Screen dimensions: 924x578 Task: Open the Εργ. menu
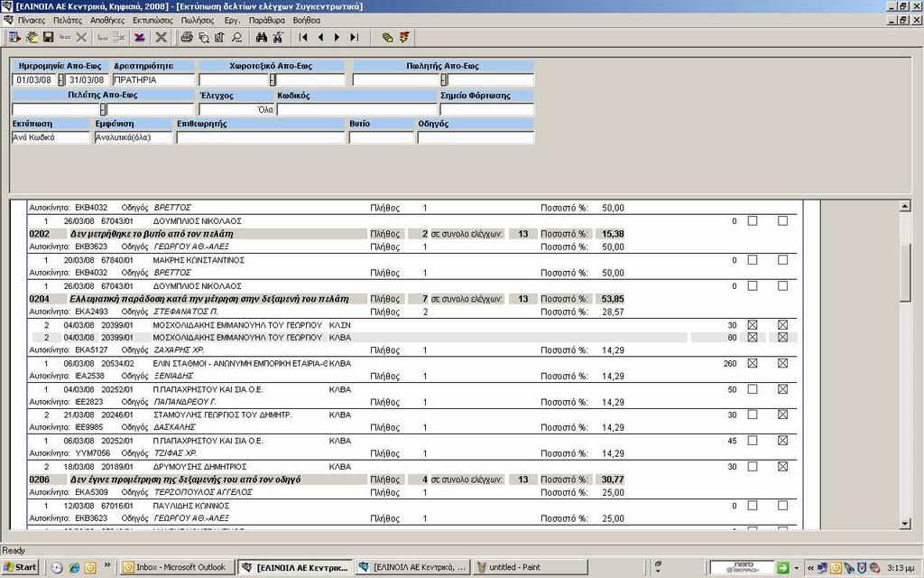(x=232, y=20)
